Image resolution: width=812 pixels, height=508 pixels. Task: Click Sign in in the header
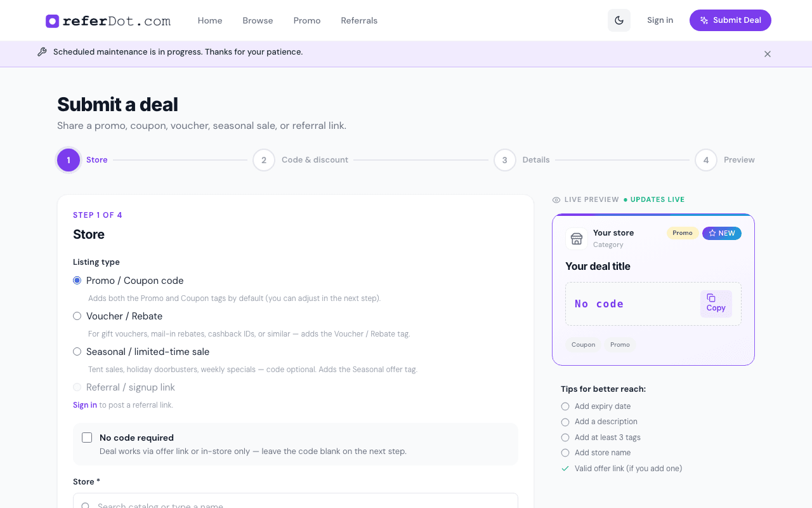click(x=660, y=20)
